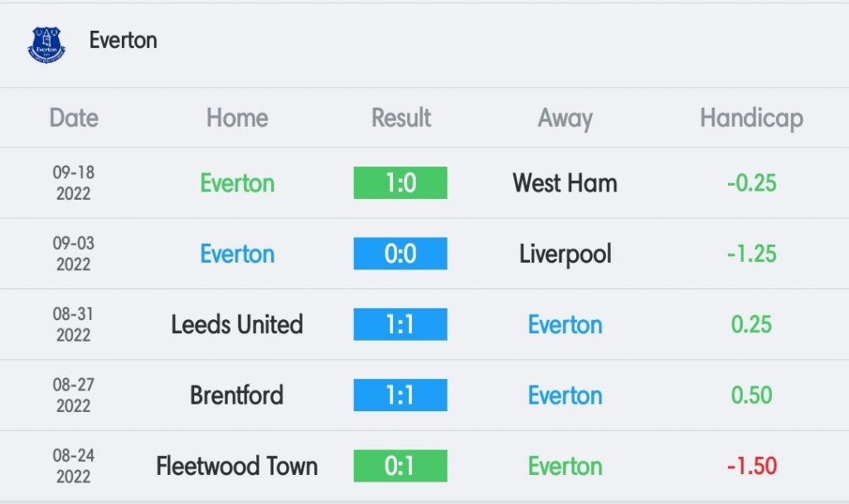Image resolution: width=849 pixels, height=504 pixels.
Task: Select the Home column header
Action: click(237, 118)
